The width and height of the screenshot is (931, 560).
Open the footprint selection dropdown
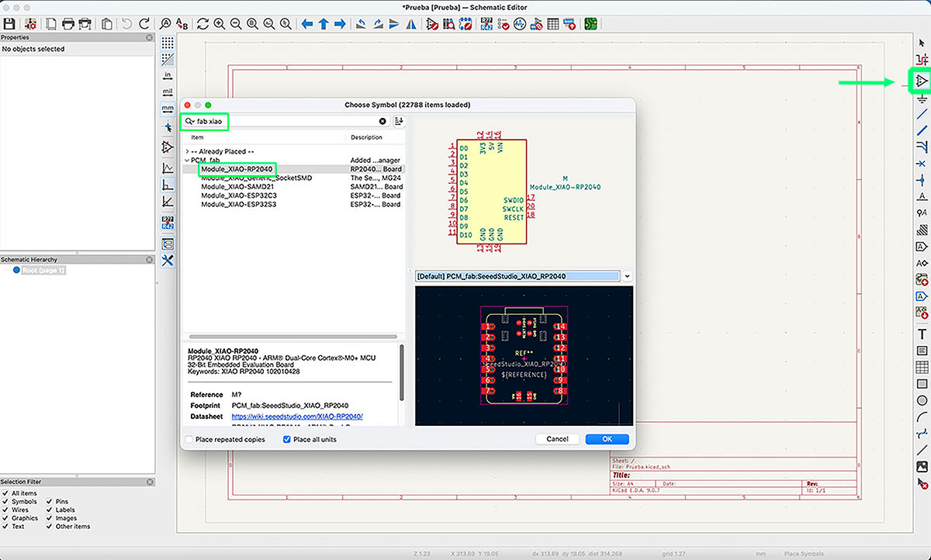[x=627, y=276]
